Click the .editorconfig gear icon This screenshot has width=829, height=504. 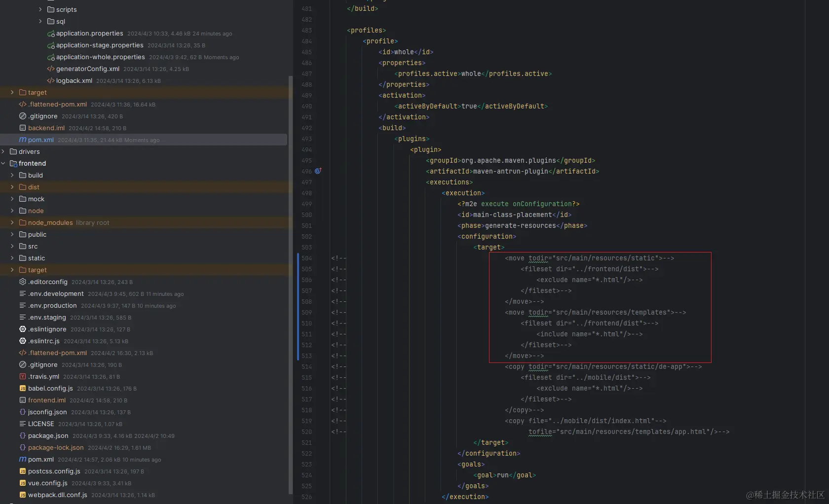(23, 282)
